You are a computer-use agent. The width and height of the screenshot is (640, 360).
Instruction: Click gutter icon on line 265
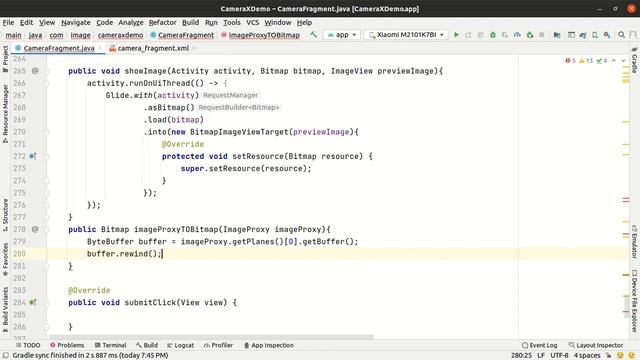[x=35, y=71]
